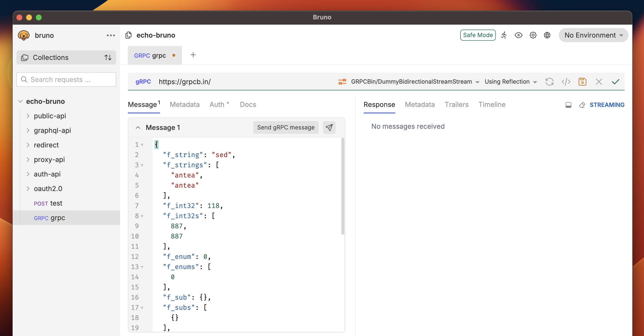The width and height of the screenshot is (644, 336).
Task: Toggle the response pane layout icon
Action: tap(568, 105)
